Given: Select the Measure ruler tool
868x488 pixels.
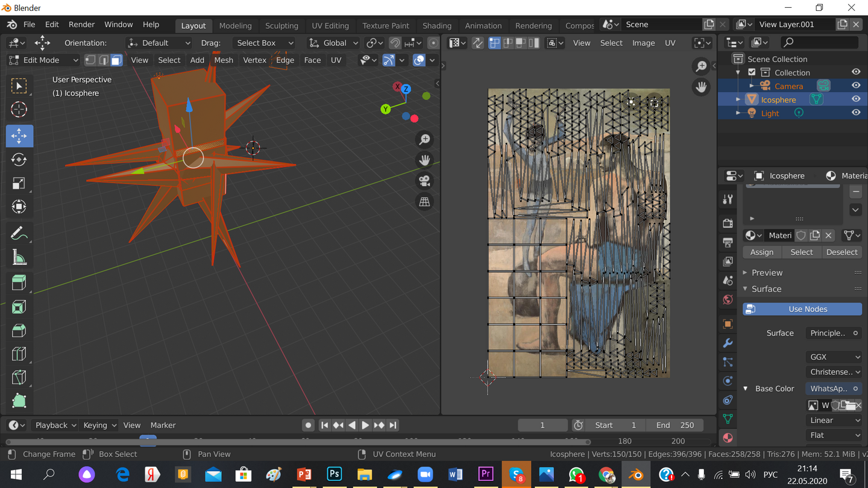Looking at the screenshot, I should 19,258.
